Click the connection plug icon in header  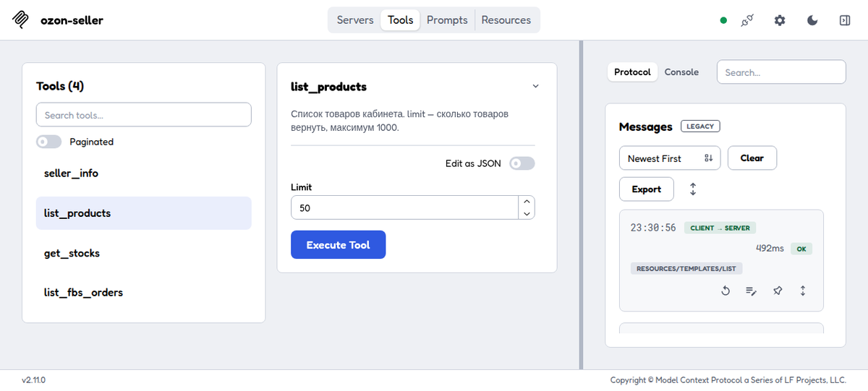pyautogui.click(x=748, y=20)
